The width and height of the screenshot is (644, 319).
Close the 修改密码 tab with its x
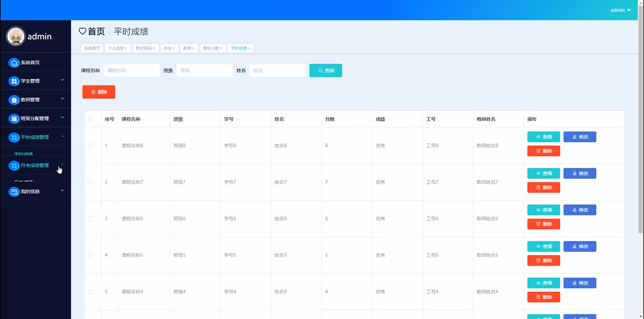coord(154,49)
